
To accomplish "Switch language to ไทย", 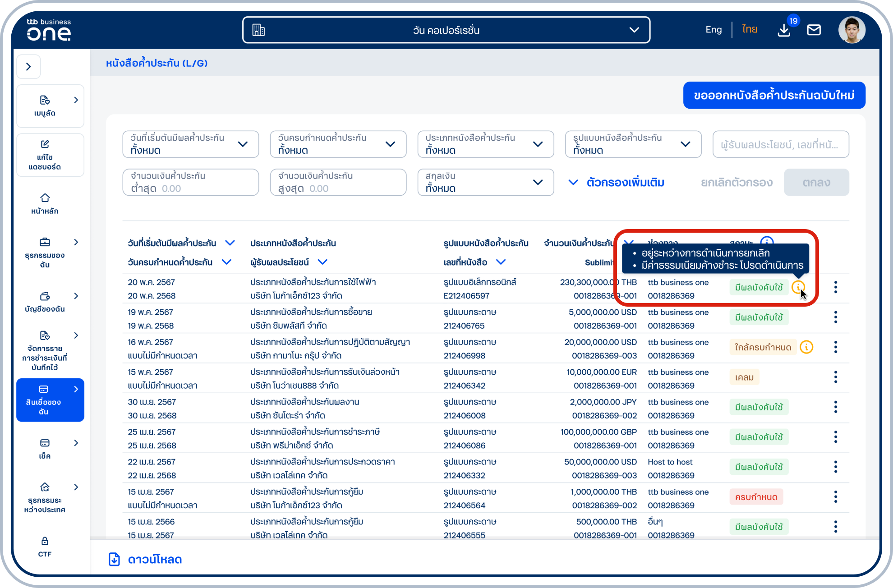I will (749, 30).
